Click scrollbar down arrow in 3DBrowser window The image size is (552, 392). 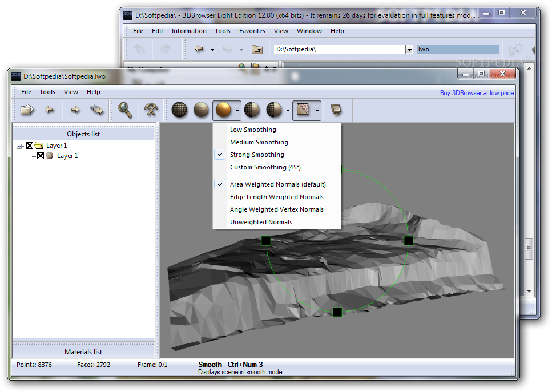tap(529, 292)
